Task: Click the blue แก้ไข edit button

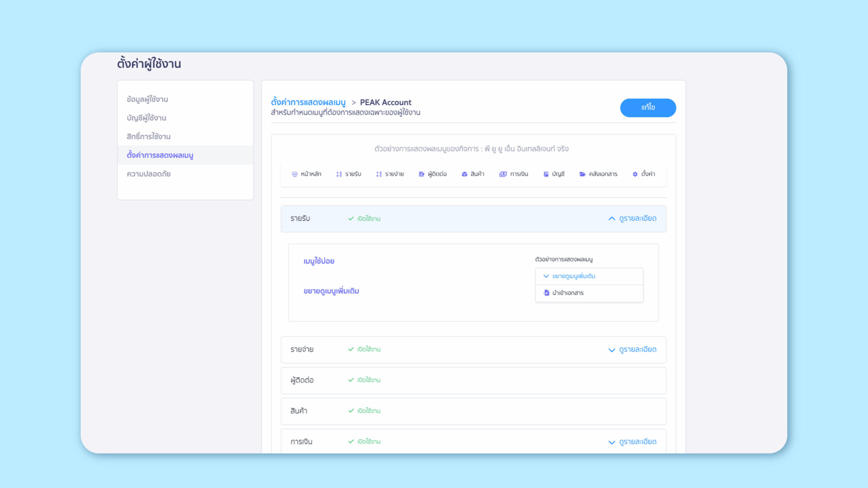Action: tap(648, 107)
